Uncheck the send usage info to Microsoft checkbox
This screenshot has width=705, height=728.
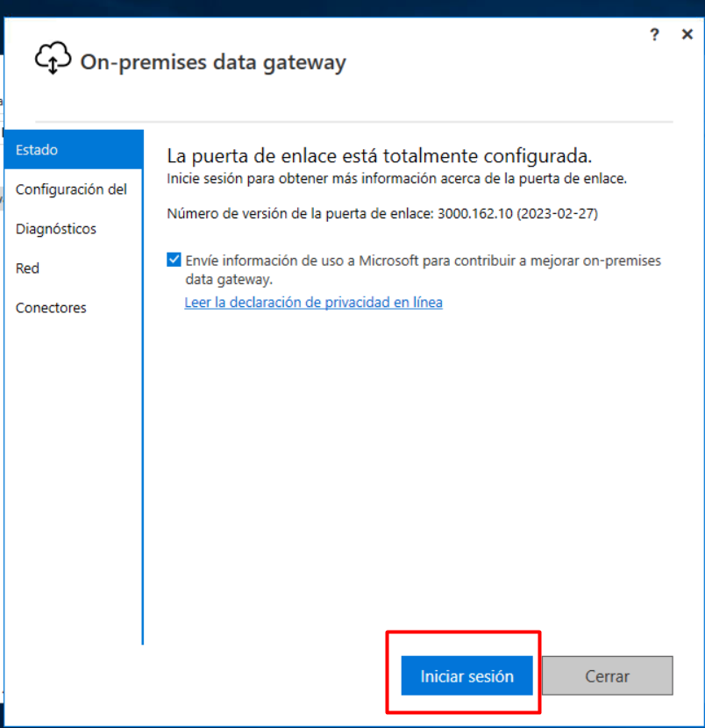click(174, 260)
